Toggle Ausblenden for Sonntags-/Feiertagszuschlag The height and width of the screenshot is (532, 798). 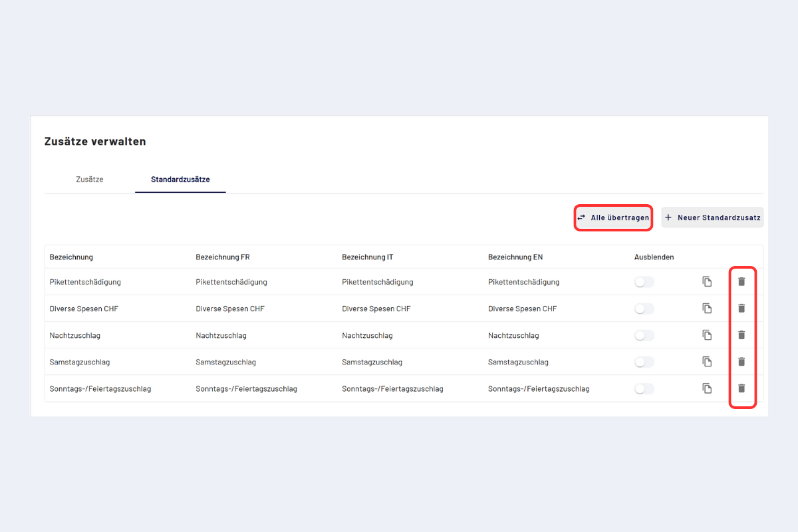(x=644, y=388)
